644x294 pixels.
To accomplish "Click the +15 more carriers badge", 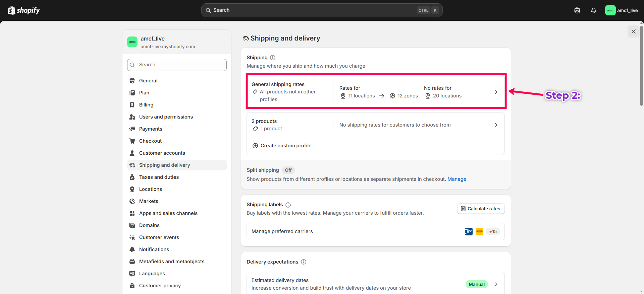I will [x=493, y=231].
